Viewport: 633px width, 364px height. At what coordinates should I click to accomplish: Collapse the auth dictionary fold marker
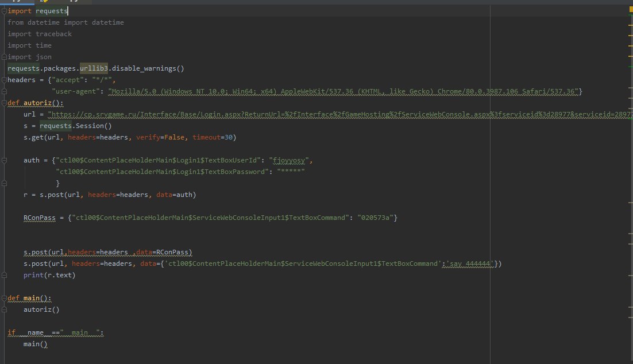tap(4, 161)
